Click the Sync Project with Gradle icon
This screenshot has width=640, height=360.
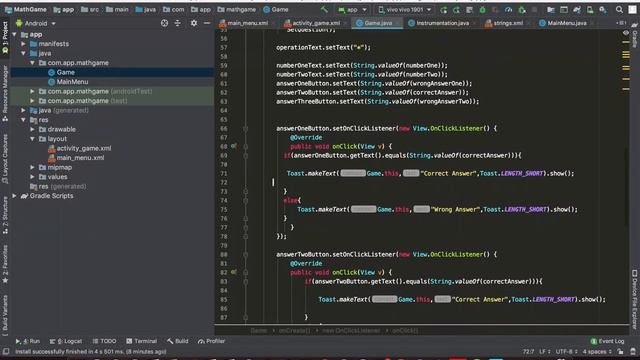577,9
